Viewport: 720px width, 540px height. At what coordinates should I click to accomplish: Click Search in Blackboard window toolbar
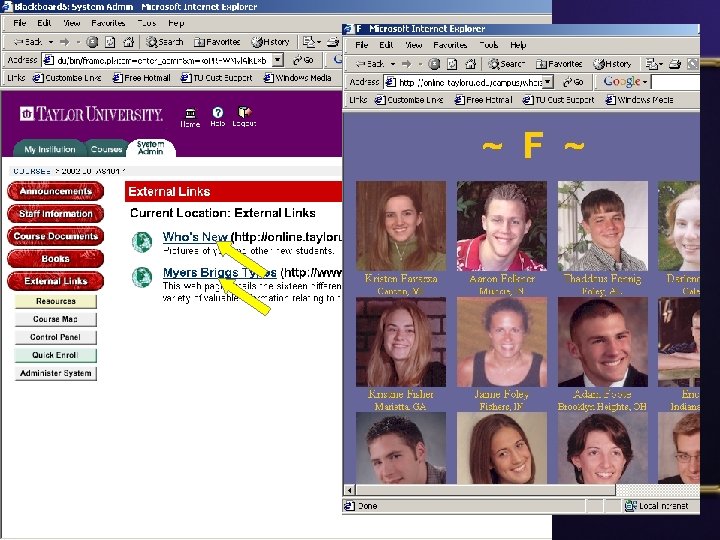(164, 42)
